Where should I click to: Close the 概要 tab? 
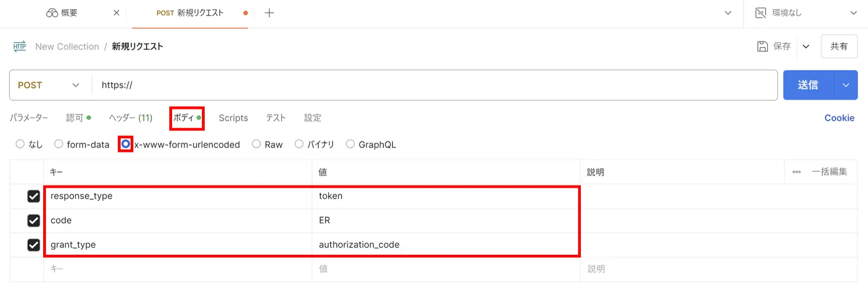point(116,13)
